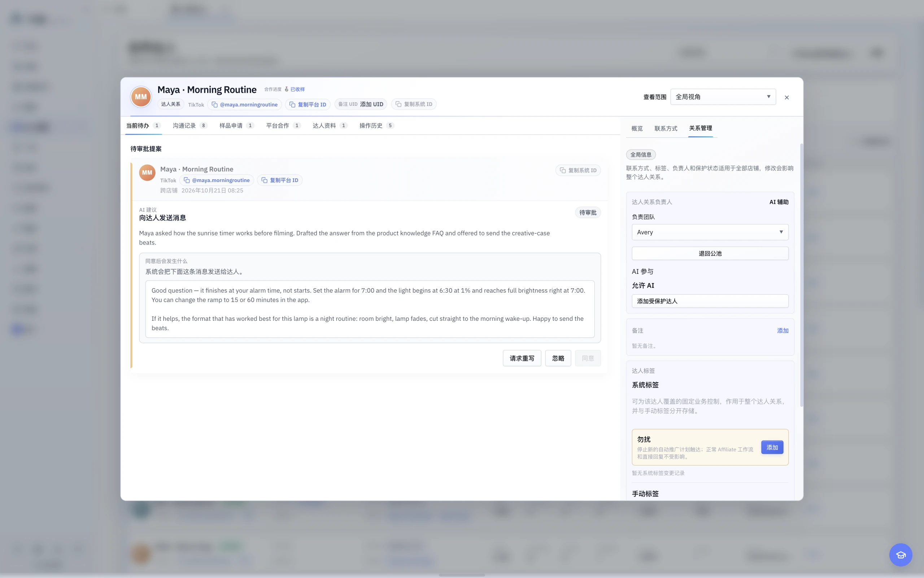Copy @maya.morningroutine handle in dialog header

245,104
